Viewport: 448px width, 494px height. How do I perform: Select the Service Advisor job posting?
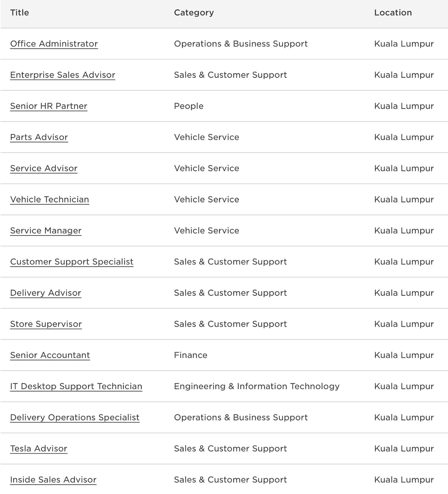(43, 168)
